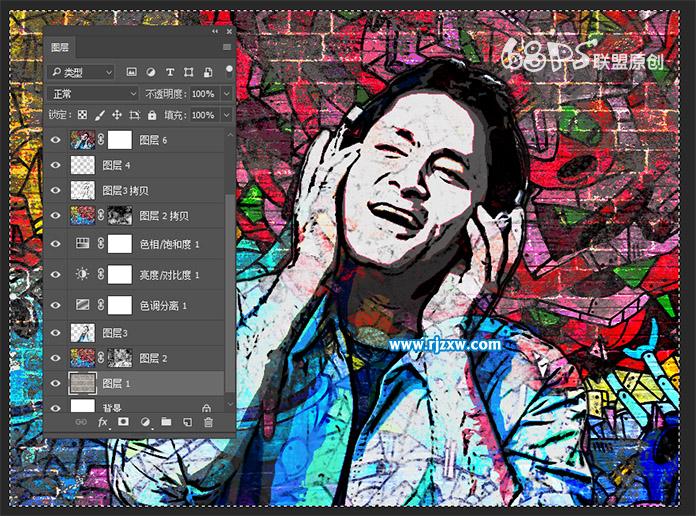The height and width of the screenshot is (516, 696).
Task: Lock layer position move icon
Action: [x=117, y=115]
